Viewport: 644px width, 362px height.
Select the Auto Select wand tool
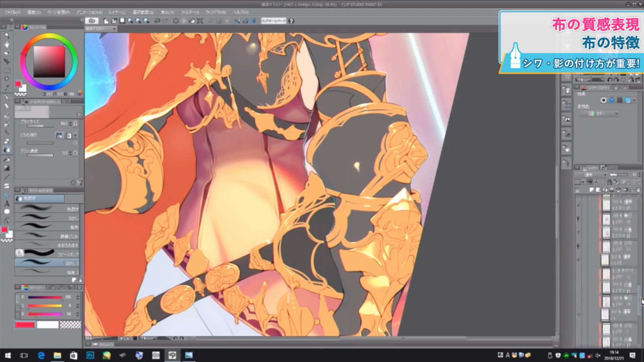[x=7, y=79]
